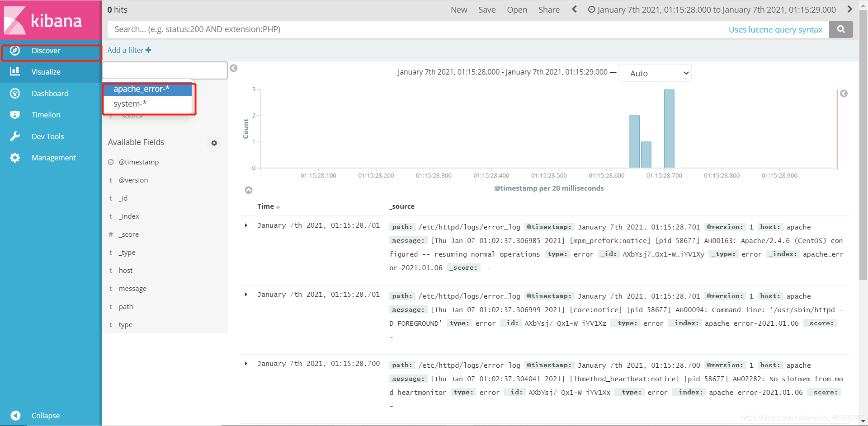Click the @timestamp clock type icon
The width and height of the screenshot is (868, 426).
(111, 162)
